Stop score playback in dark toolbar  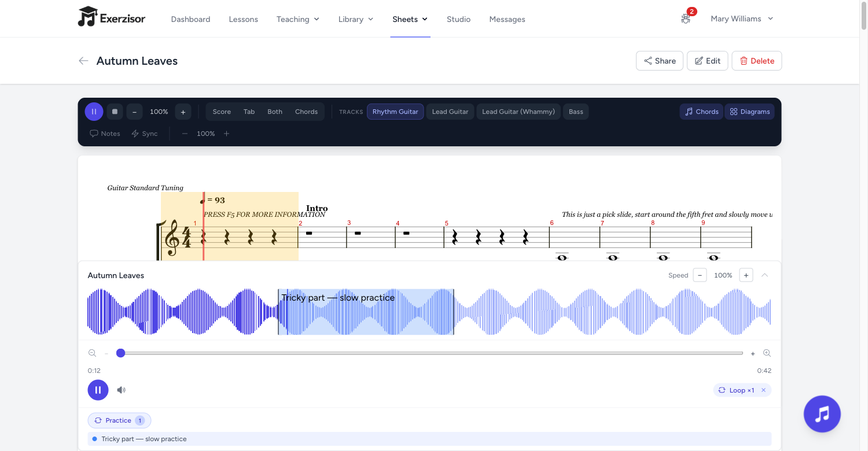[115, 112]
